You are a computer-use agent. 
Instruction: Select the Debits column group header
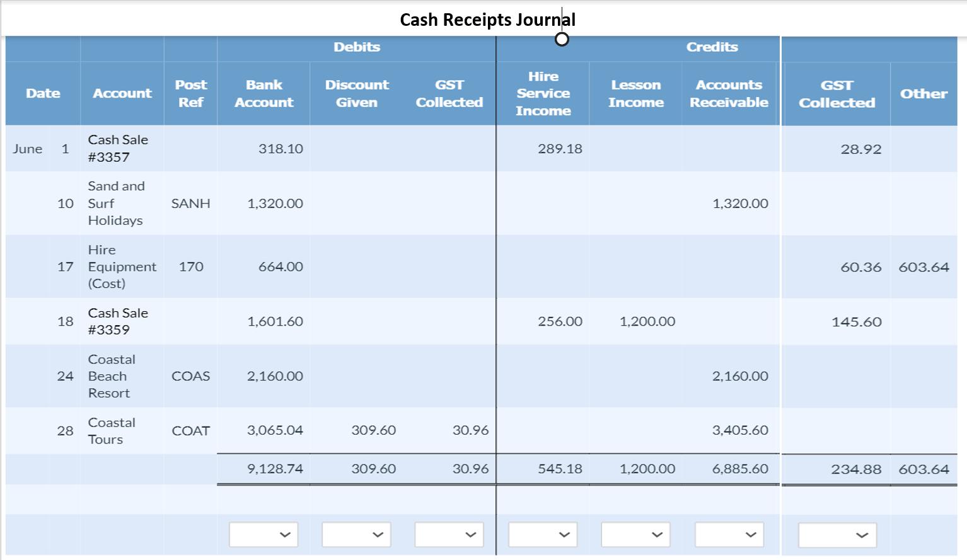pos(357,47)
